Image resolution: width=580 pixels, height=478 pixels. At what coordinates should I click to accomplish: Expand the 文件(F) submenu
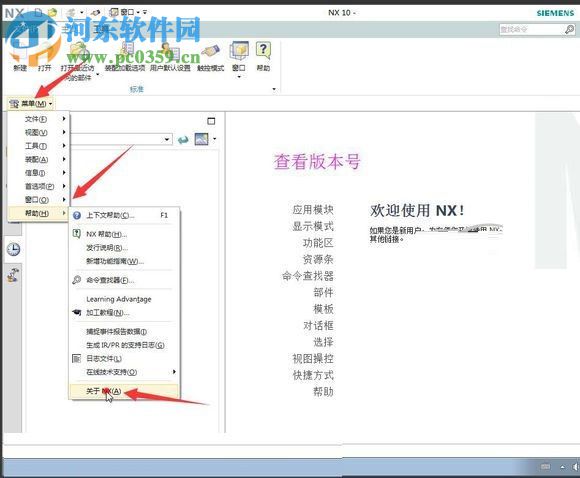39,119
